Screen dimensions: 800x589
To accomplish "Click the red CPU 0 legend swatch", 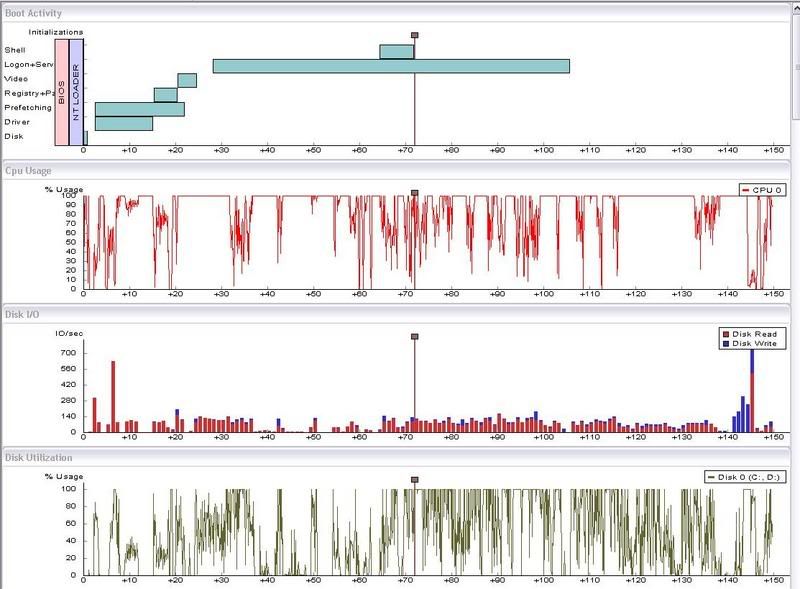I will click(x=745, y=190).
